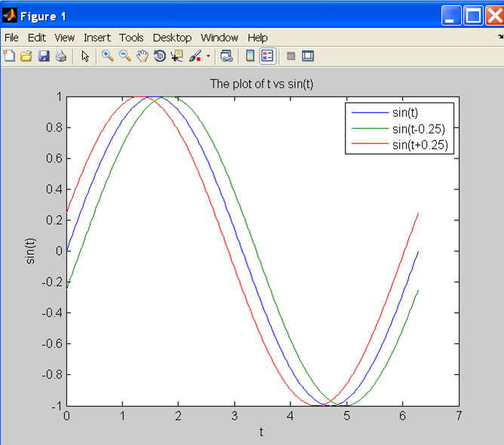Activate the Rotate 3D tool
The image size is (504, 445).
tap(159, 56)
